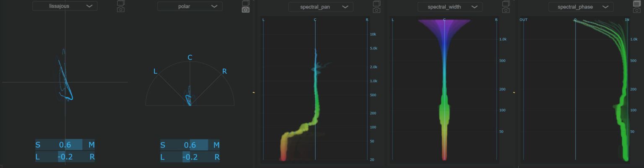Viewport: 644px width, 168px height.
Task: Click the camera snapshot icon beside lissajous dropdown
Action: click(x=121, y=9)
